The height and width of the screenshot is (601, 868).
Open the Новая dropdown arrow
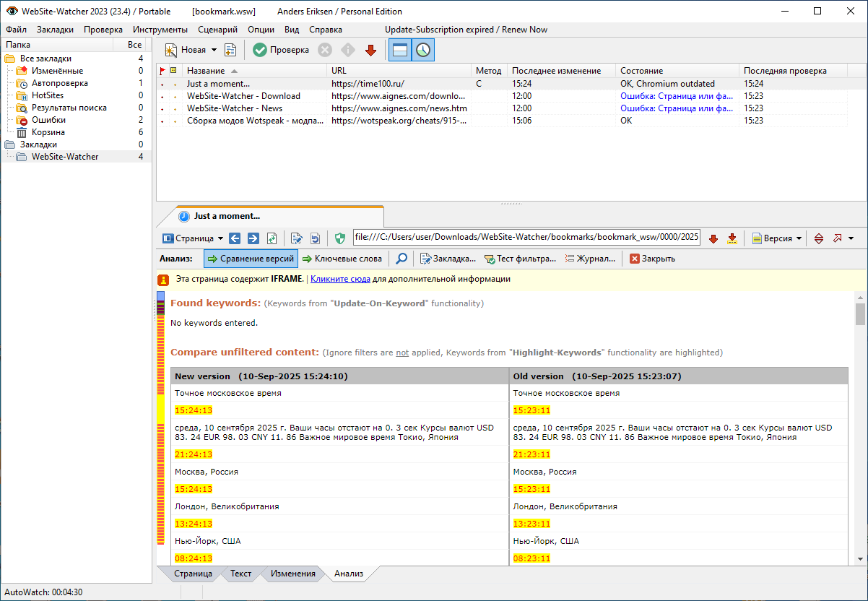pos(214,50)
